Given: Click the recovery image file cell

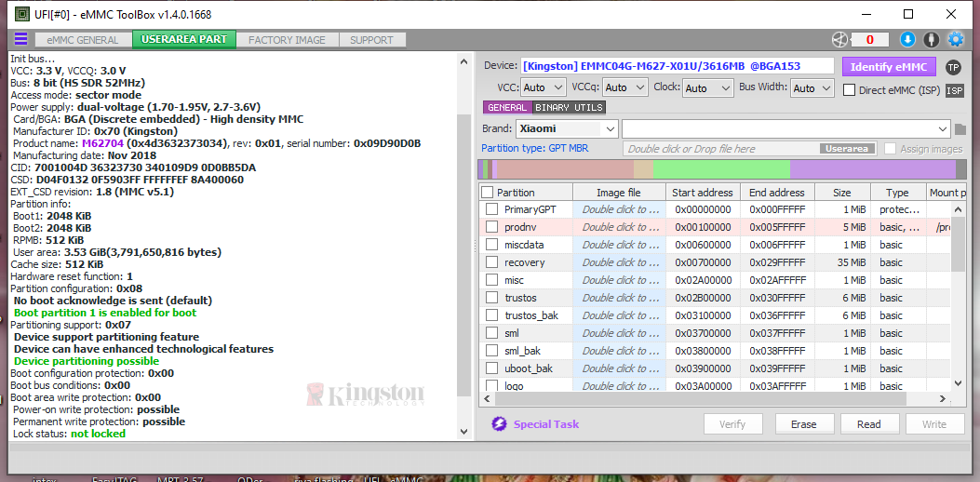Looking at the screenshot, I should tap(620, 262).
